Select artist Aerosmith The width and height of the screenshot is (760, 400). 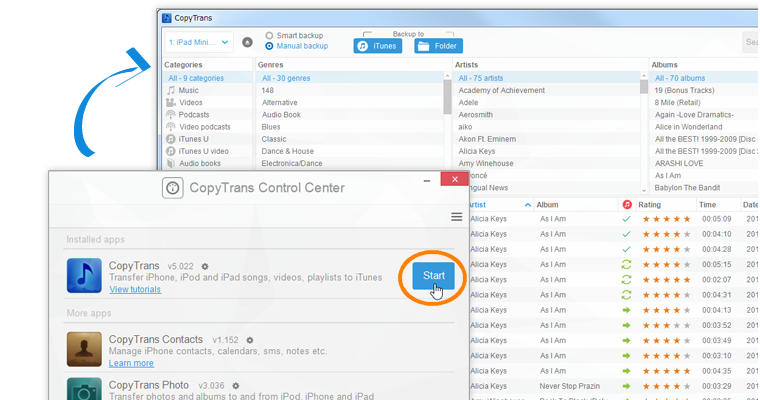pyautogui.click(x=475, y=114)
